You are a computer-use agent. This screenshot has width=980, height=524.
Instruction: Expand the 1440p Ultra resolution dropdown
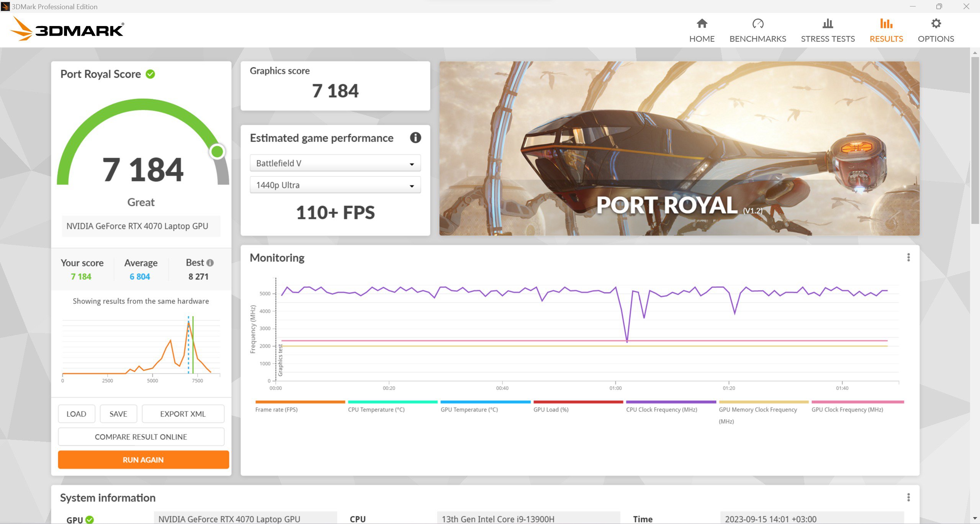coord(412,185)
